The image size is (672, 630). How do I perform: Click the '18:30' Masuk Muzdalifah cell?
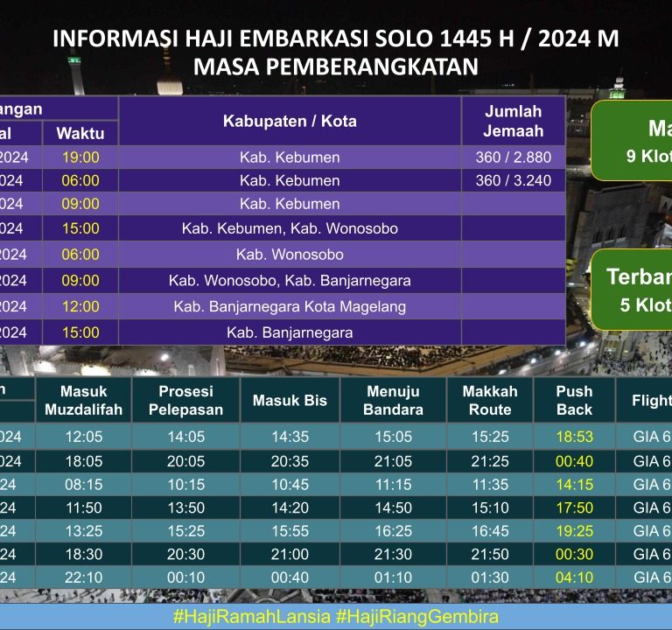click(84, 554)
